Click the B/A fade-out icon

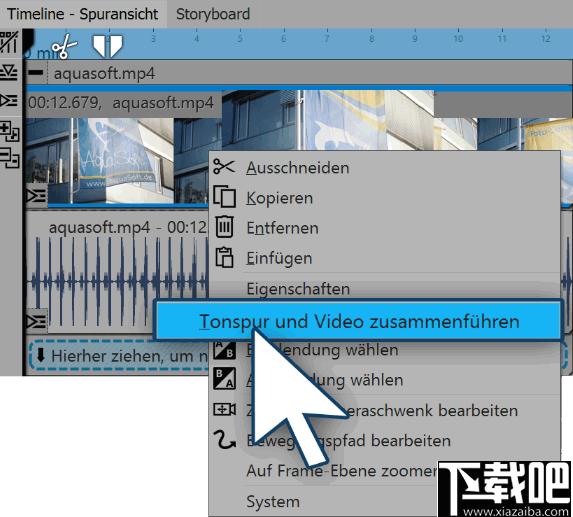tap(224, 379)
